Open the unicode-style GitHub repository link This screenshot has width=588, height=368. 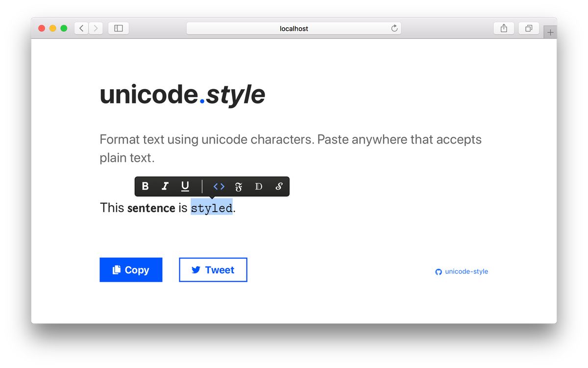465,271
